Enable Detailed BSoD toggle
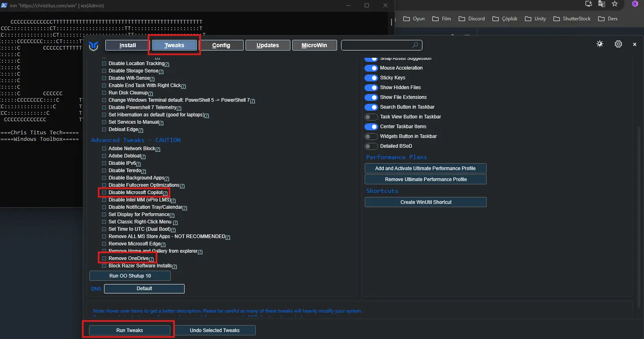This screenshot has width=644, height=339. [x=371, y=146]
